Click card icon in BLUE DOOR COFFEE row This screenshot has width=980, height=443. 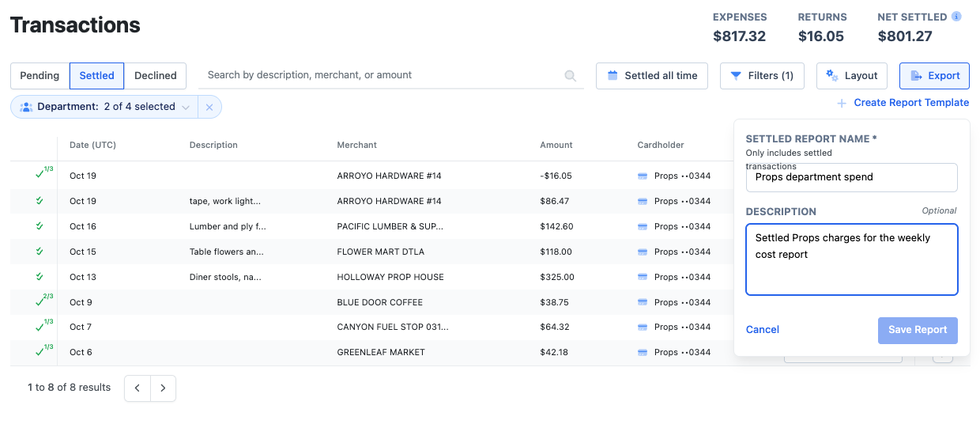tap(643, 302)
